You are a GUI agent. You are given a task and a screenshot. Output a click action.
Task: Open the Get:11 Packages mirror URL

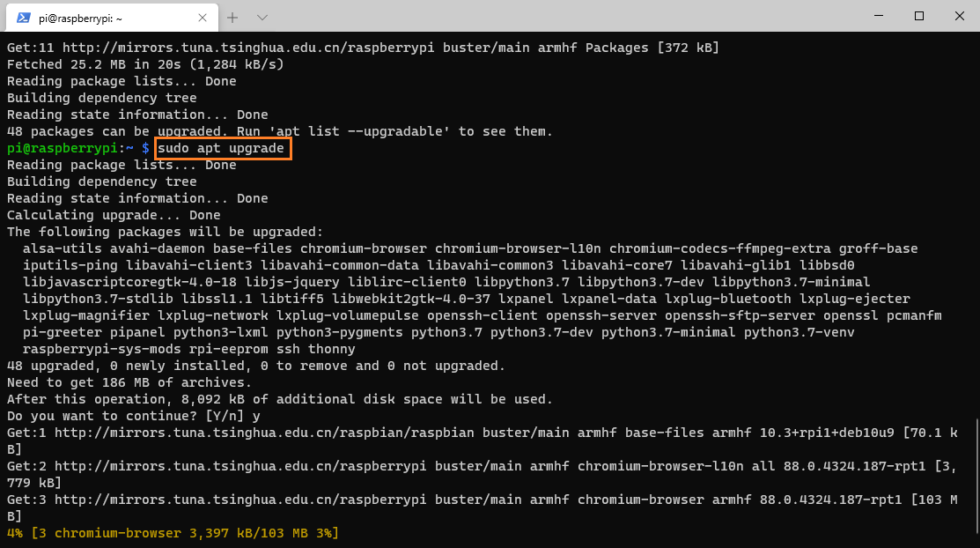point(248,48)
